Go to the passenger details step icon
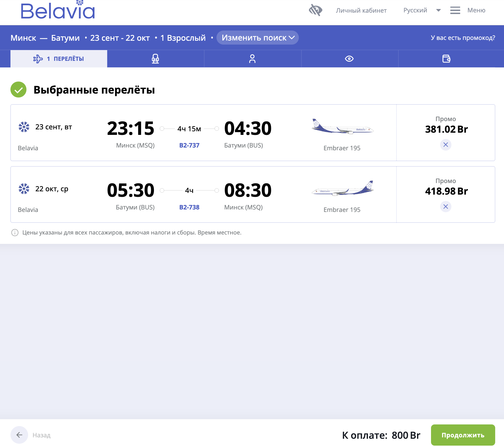The width and height of the screenshot is (504, 447). pyautogui.click(x=252, y=59)
